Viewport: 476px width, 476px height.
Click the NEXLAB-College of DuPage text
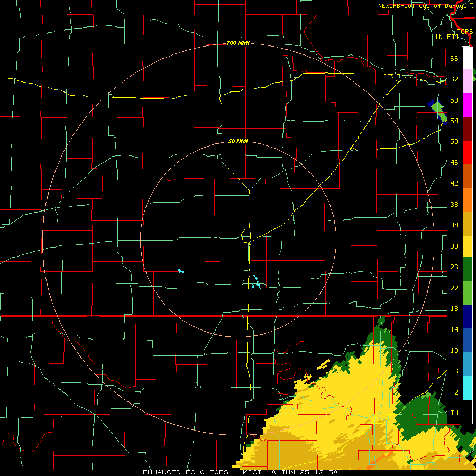[424, 6]
